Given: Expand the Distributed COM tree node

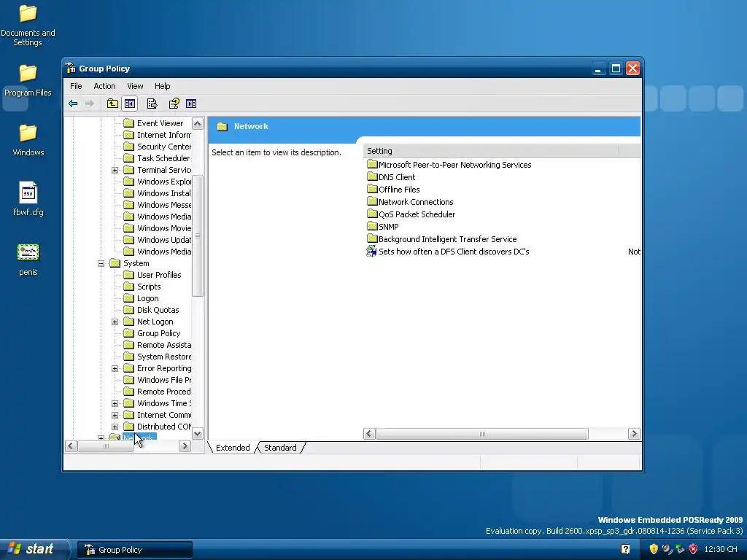Looking at the screenshot, I should [x=115, y=427].
